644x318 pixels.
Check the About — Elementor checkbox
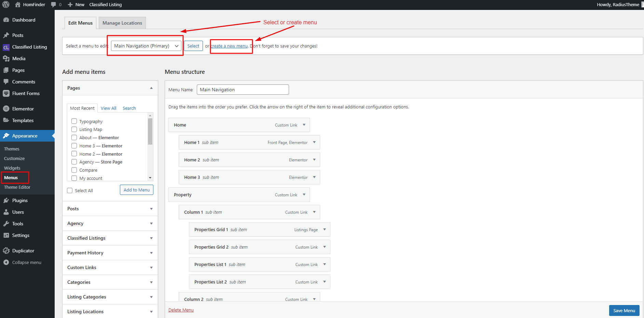point(74,137)
